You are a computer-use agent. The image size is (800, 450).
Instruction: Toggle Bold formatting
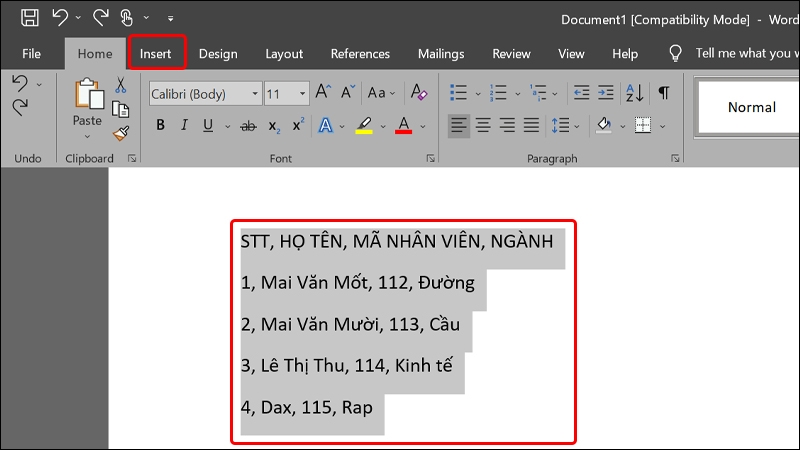[x=160, y=125]
